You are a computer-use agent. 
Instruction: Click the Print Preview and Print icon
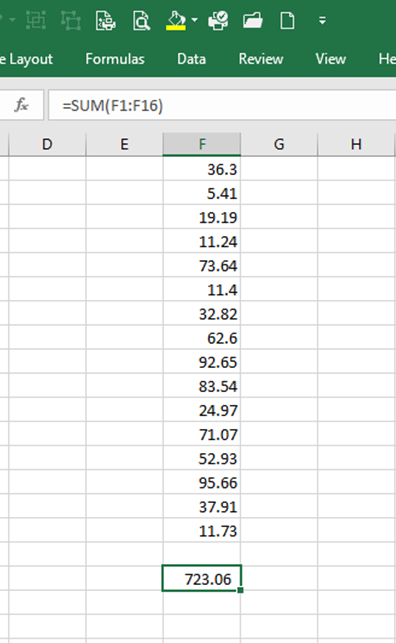106,20
